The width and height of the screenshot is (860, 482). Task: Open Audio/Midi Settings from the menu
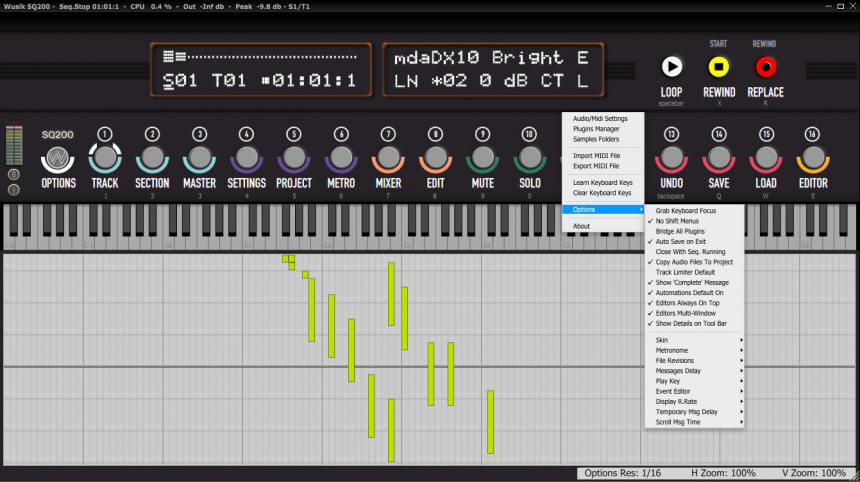click(600, 119)
